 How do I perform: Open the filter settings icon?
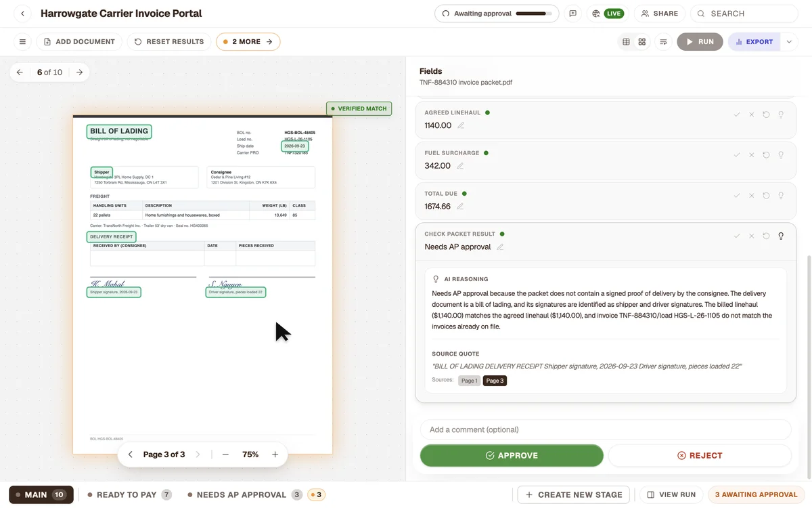tap(664, 42)
